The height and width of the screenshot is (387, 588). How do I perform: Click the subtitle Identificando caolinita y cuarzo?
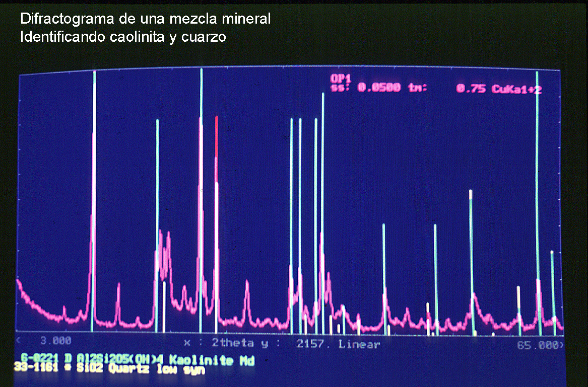point(123,37)
